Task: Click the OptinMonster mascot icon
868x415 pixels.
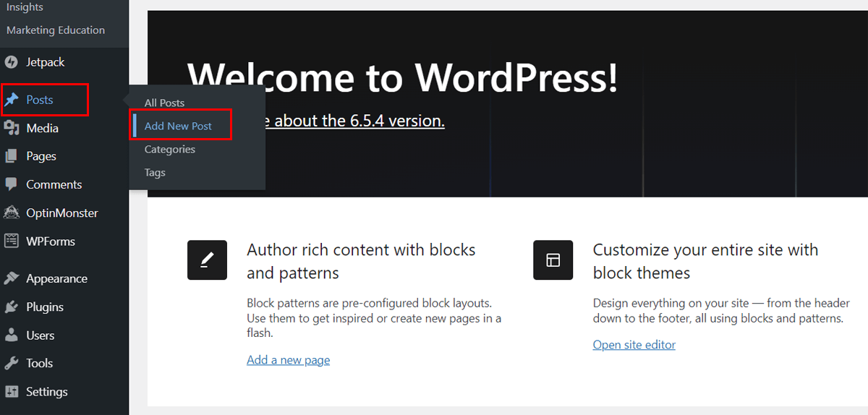Action: [11, 213]
